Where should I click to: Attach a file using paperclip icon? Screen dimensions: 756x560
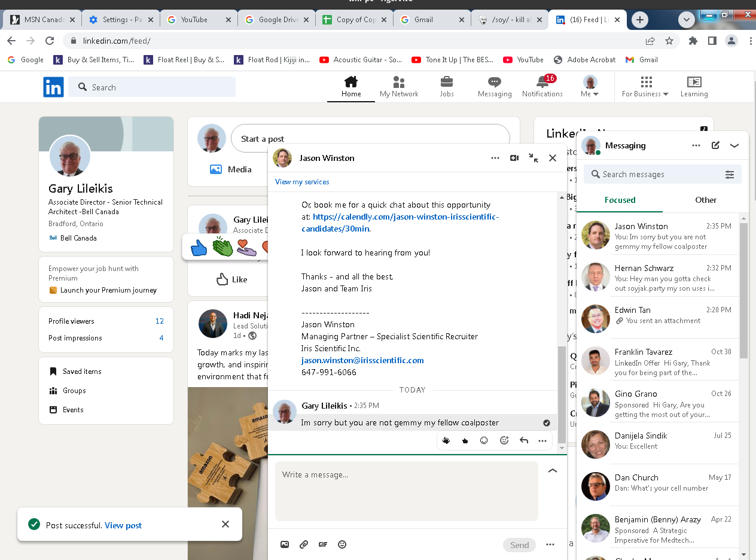[304, 544]
